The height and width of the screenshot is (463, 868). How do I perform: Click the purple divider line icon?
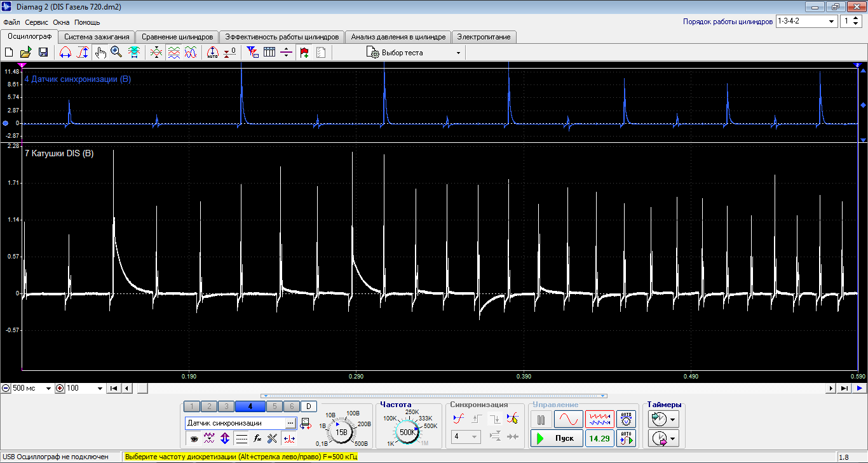click(x=286, y=53)
